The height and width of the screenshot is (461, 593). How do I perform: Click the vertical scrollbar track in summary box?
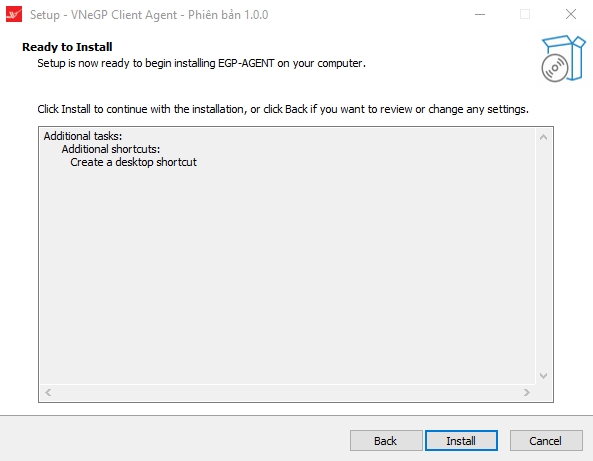pyautogui.click(x=543, y=256)
